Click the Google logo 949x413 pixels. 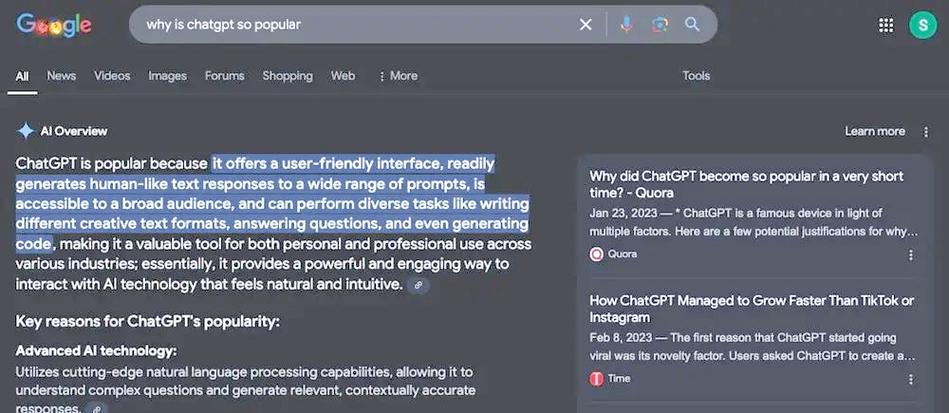click(54, 25)
